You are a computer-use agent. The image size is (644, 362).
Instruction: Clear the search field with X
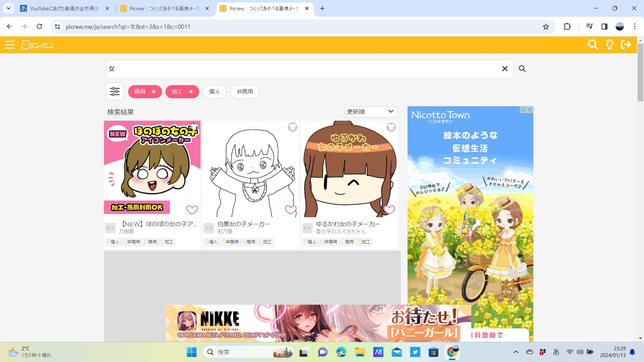504,69
